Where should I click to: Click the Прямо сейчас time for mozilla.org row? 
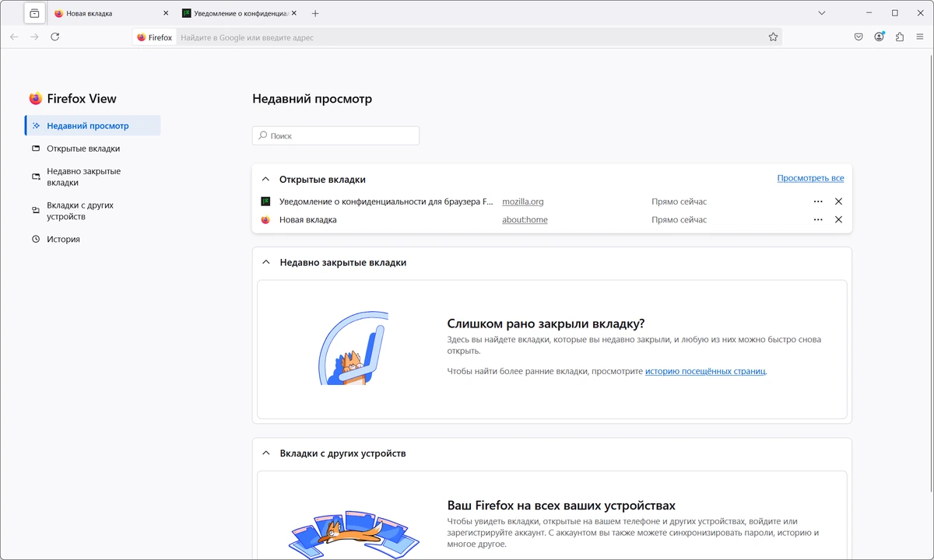coord(679,201)
